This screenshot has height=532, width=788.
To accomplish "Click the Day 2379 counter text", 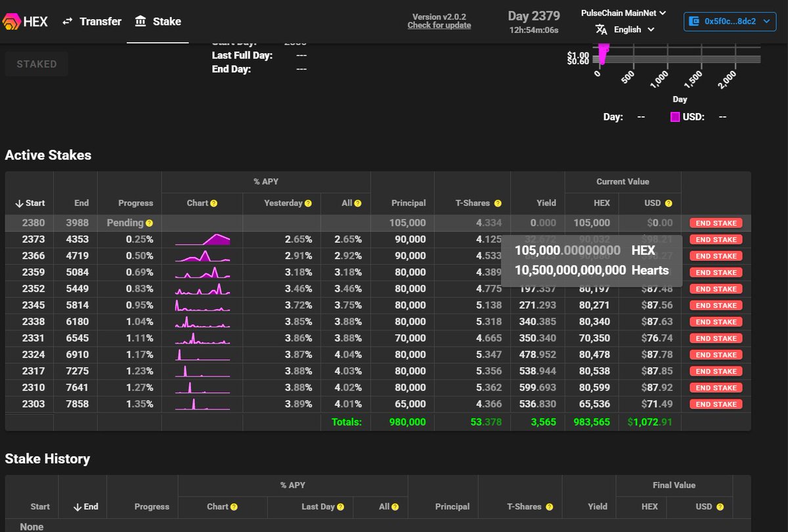I will pos(534,16).
